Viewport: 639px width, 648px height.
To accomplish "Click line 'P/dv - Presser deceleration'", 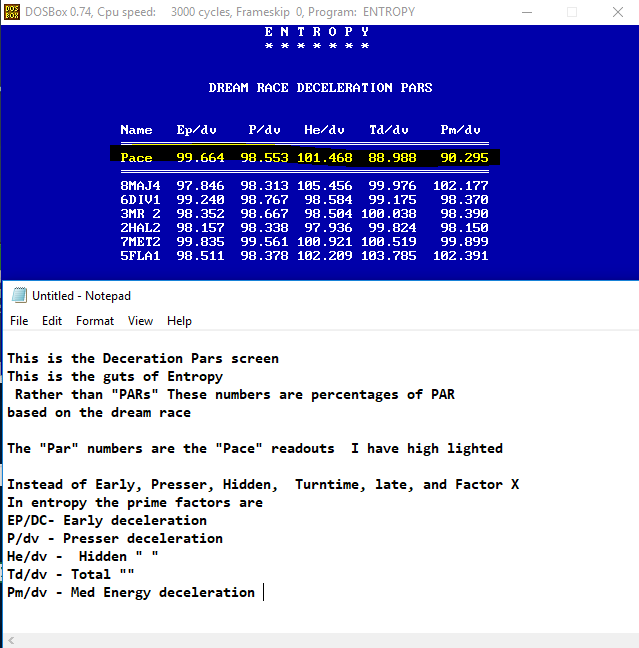I will [115, 538].
